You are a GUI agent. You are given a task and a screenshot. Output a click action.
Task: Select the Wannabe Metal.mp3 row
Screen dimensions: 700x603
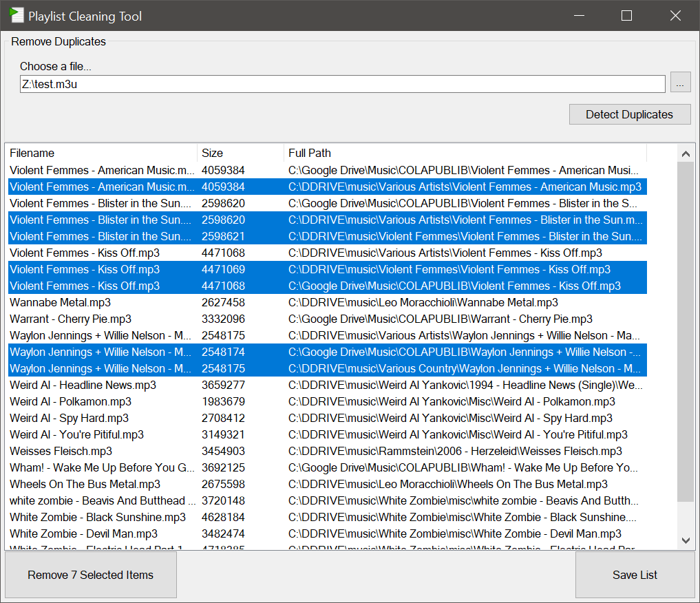(x=61, y=302)
